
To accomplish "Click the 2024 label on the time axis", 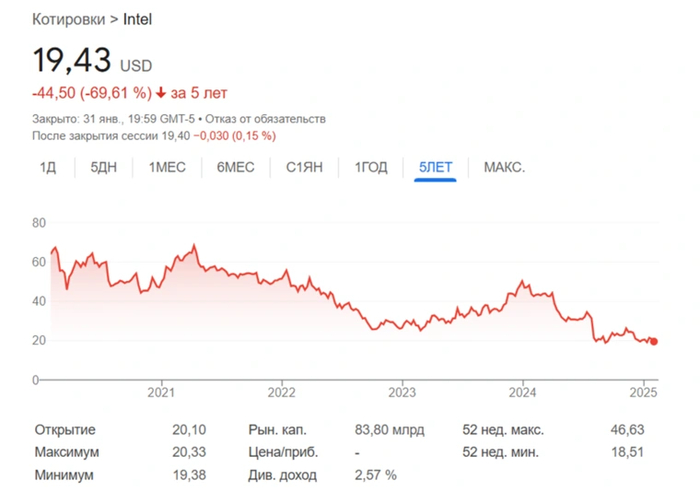I will (x=524, y=393).
